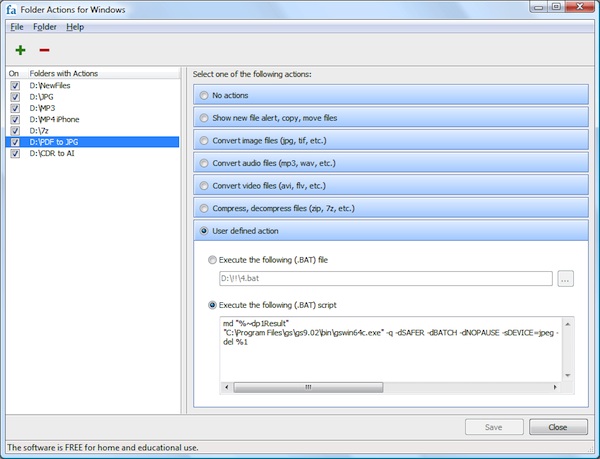
Task: Select User defined action radio option
Action: pos(204,231)
